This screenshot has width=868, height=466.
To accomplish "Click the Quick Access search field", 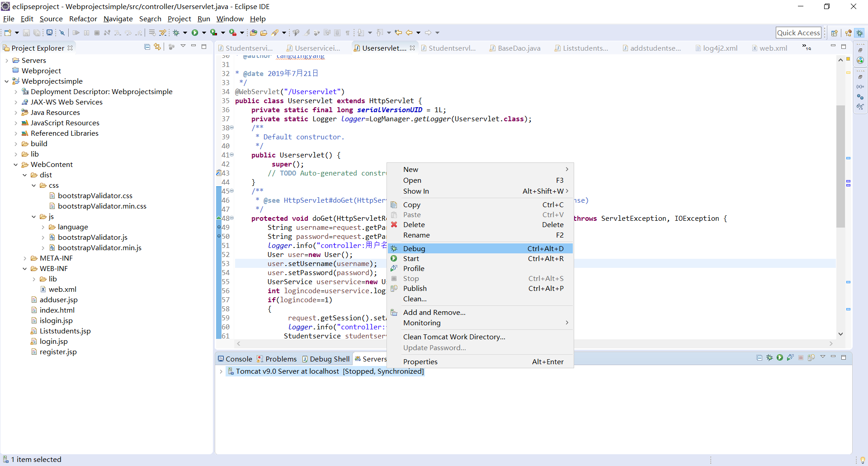I will click(798, 33).
